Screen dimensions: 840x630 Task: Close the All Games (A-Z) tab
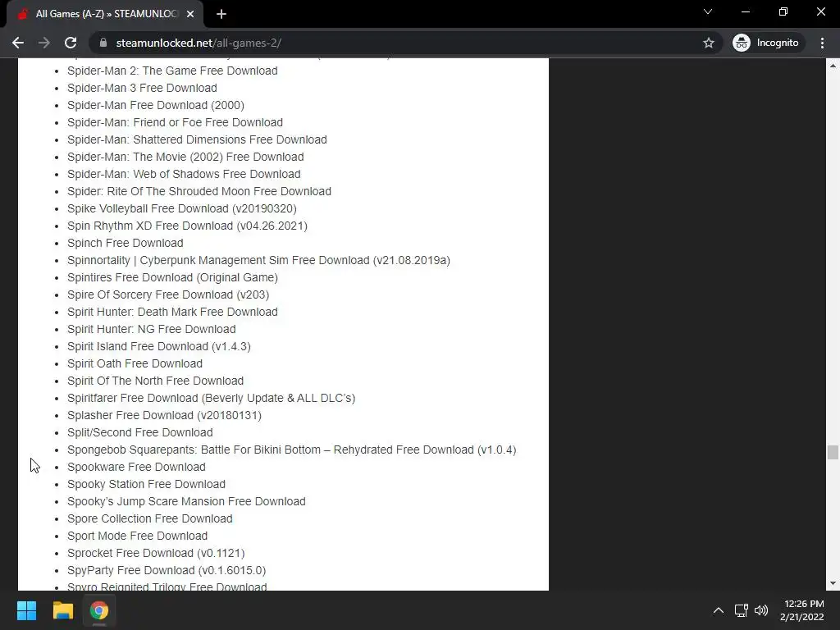pyautogui.click(x=190, y=14)
